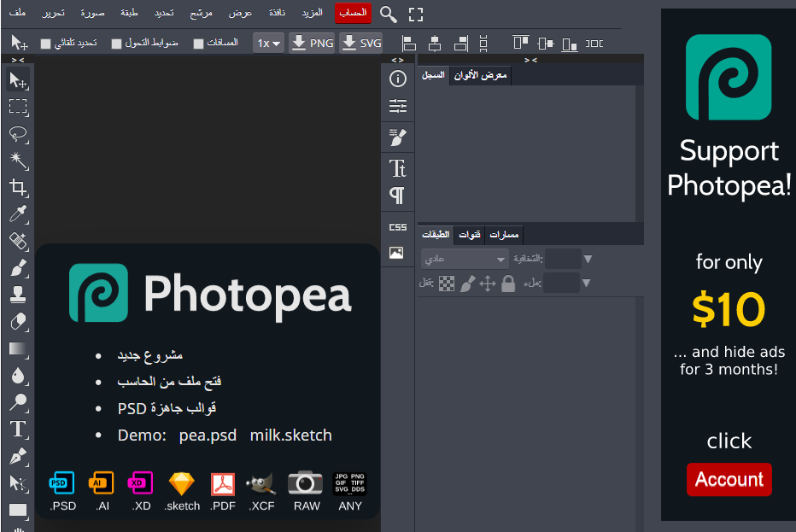Open the opacity dropdown arrow

[588, 259]
